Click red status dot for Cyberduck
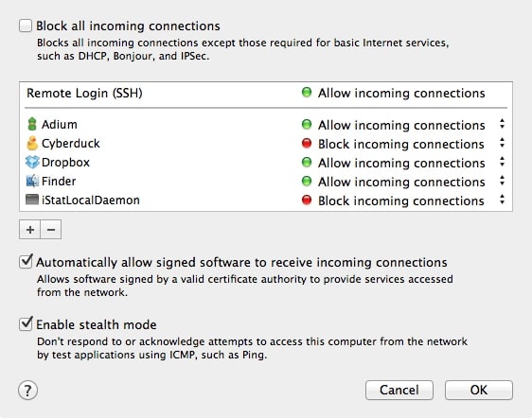Image resolution: width=532 pixels, height=418 pixels. point(307,143)
